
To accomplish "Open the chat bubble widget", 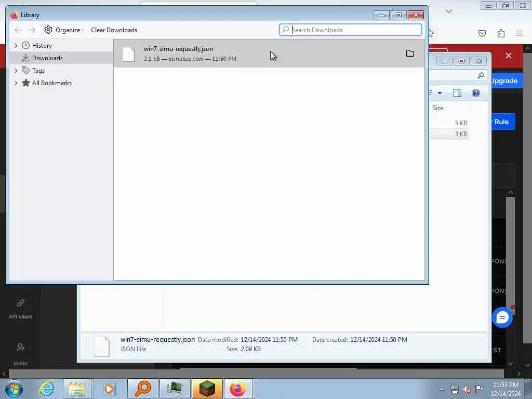I will pyautogui.click(x=502, y=317).
